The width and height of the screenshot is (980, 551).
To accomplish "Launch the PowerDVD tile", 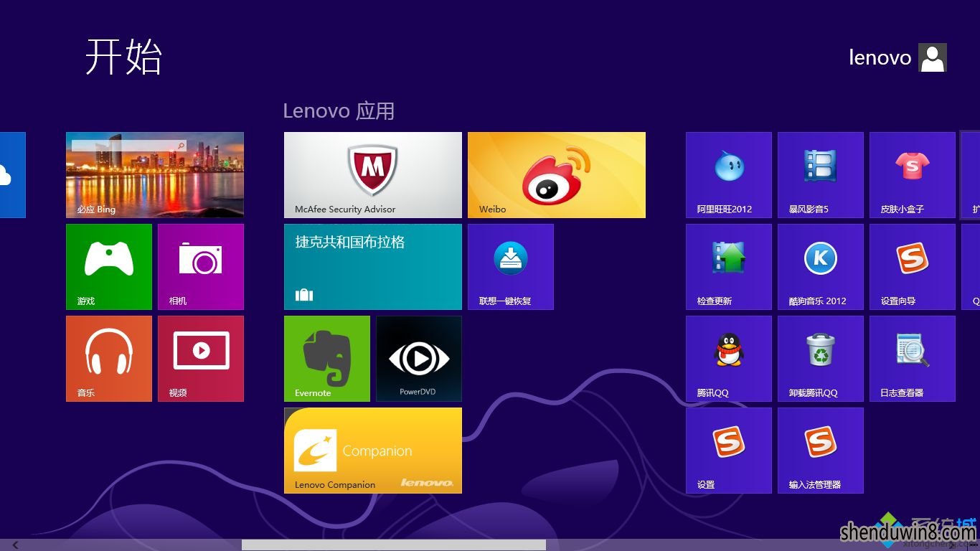I will (x=419, y=358).
